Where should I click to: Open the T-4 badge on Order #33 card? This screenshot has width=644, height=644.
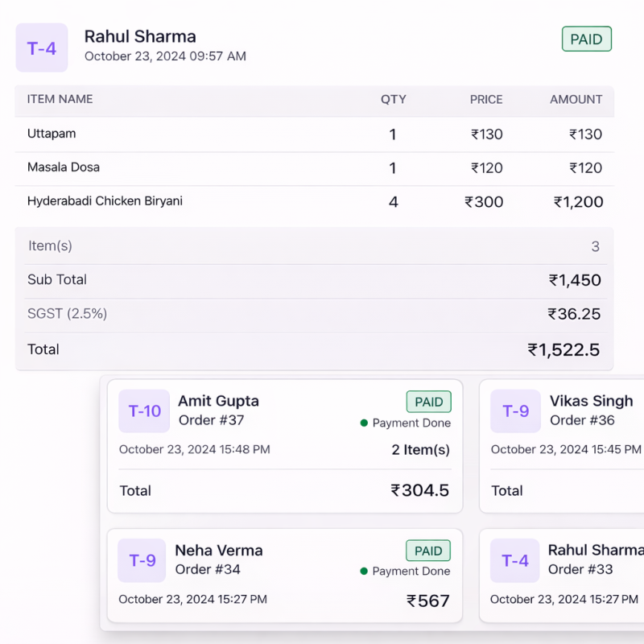[x=514, y=560]
